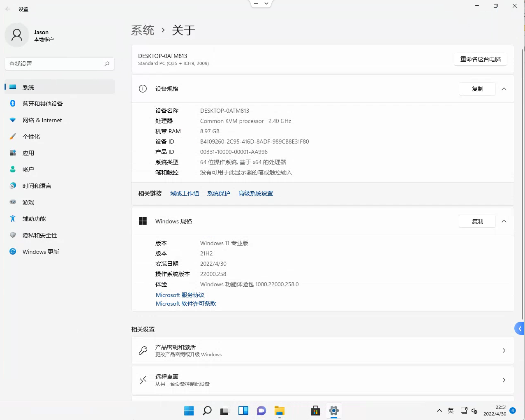This screenshot has width=525, height=420.
Task: Click the System breadcrumb in the title
Action: (x=143, y=30)
